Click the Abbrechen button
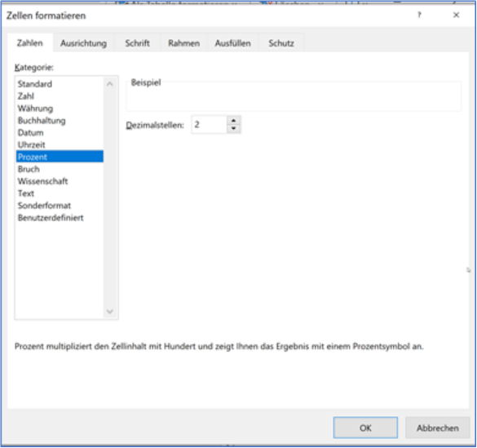 [x=437, y=428]
